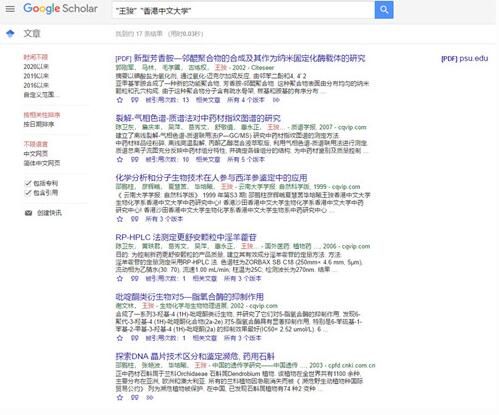Toggle the include citations checkbox
This screenshot has width=499, height=415.
(28, 192)
